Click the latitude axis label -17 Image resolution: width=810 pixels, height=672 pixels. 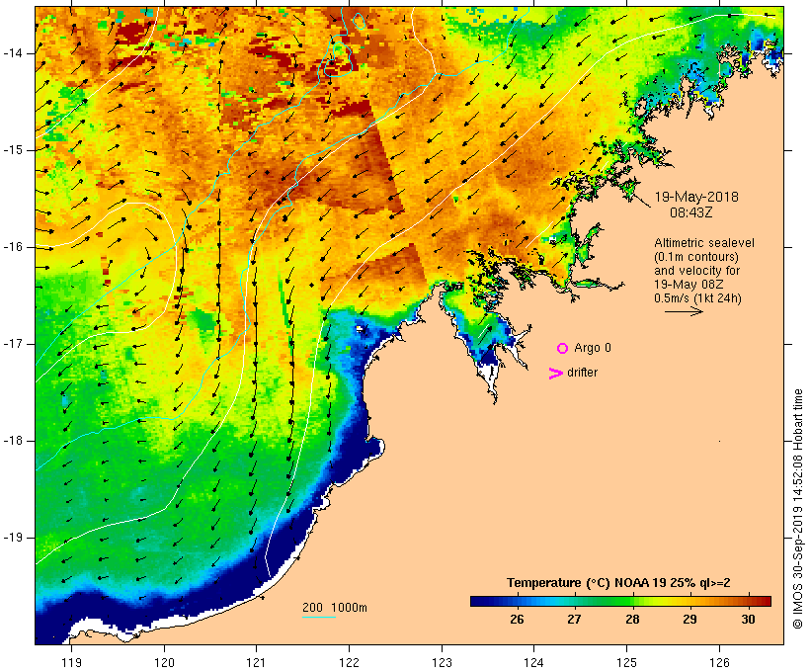click(13, 344)
